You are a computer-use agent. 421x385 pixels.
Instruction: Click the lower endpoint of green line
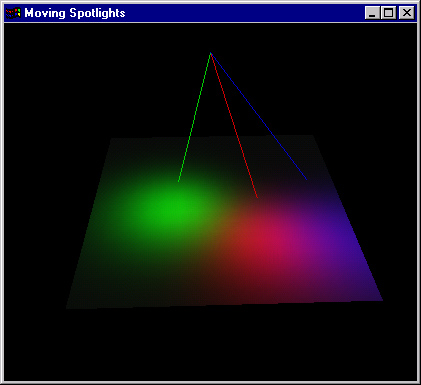(x=179, y=181)
